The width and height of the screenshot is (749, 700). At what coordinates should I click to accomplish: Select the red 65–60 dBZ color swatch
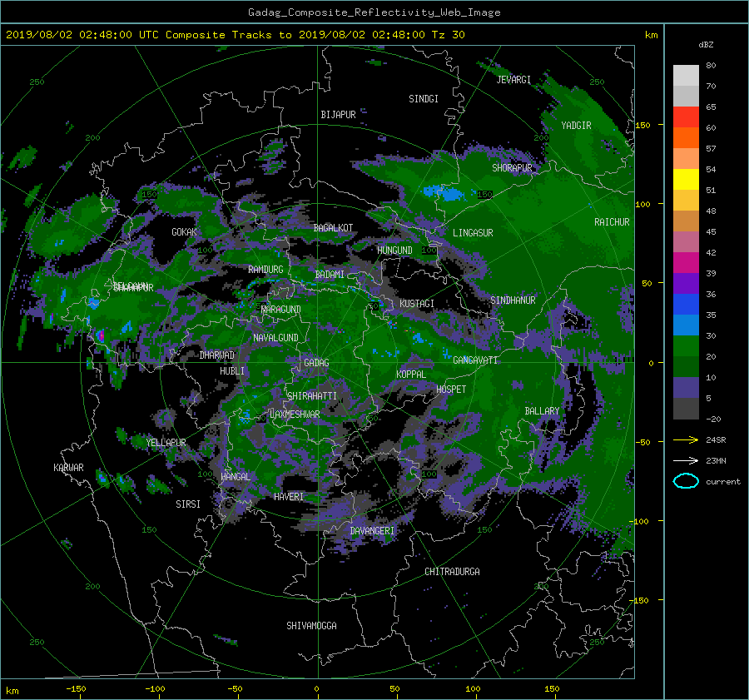click(686, 117)
